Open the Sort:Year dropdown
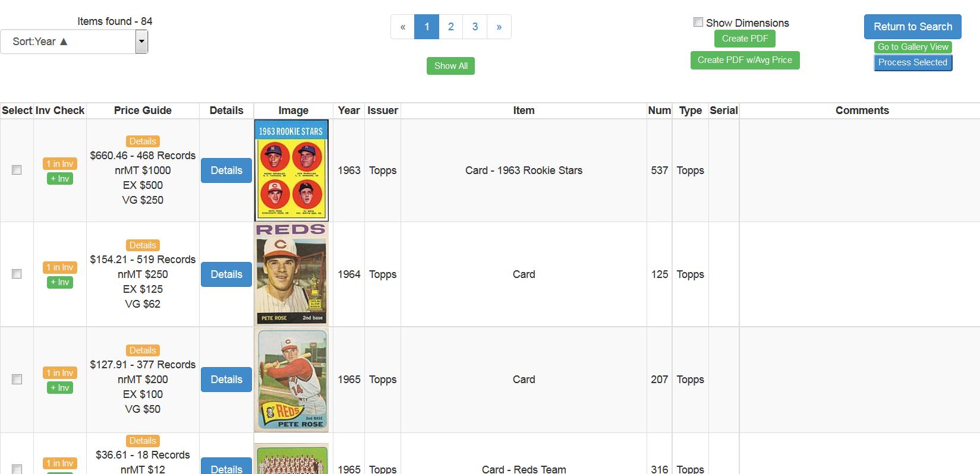 pos(74,42)
